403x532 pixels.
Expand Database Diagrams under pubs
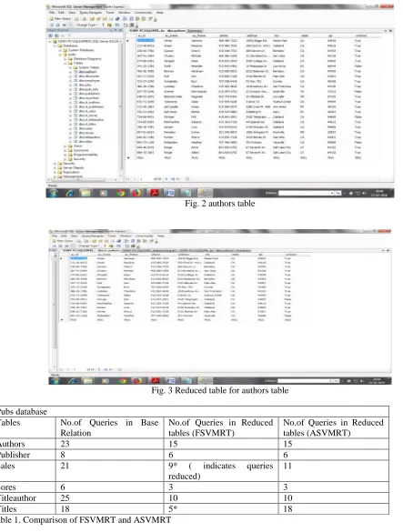(x=65, y=59)
